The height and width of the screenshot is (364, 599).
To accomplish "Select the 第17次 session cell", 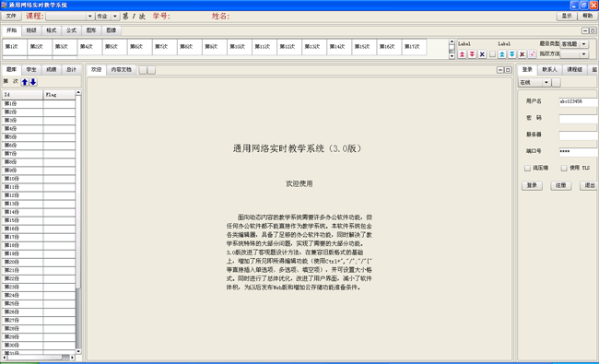I will click(415, 47).
